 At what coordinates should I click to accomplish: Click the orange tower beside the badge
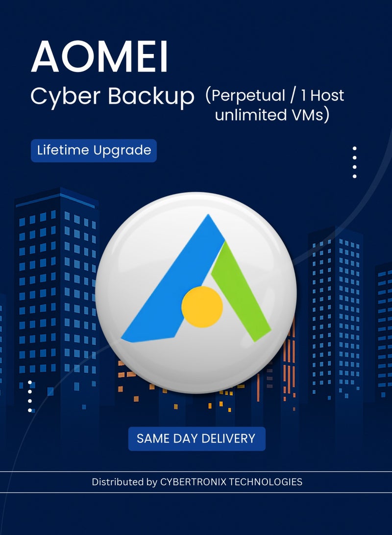(289, 362)
